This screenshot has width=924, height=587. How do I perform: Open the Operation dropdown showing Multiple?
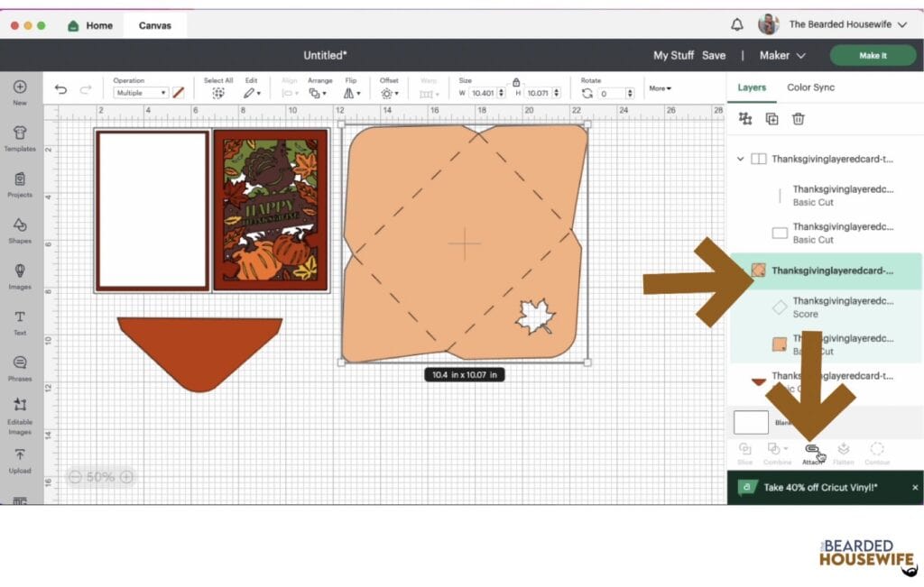point(141,93)
